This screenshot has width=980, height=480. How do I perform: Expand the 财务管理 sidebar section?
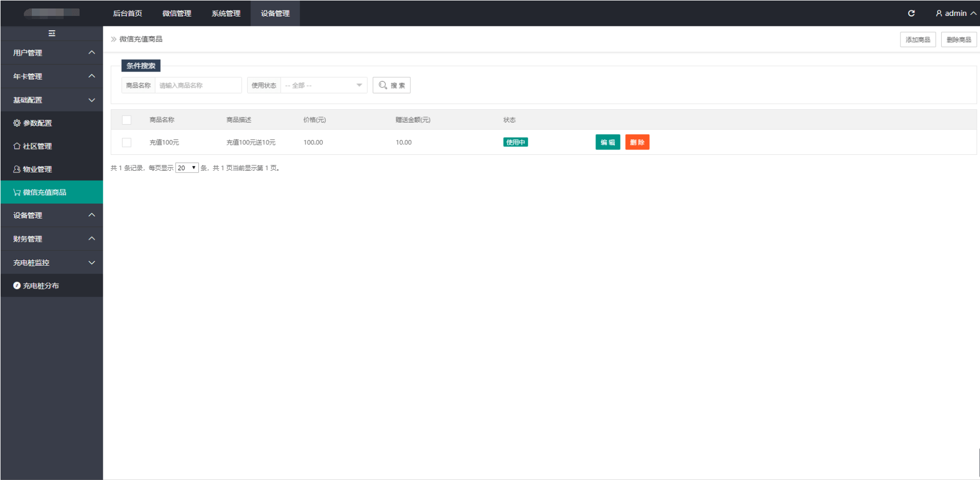point(51,239)
